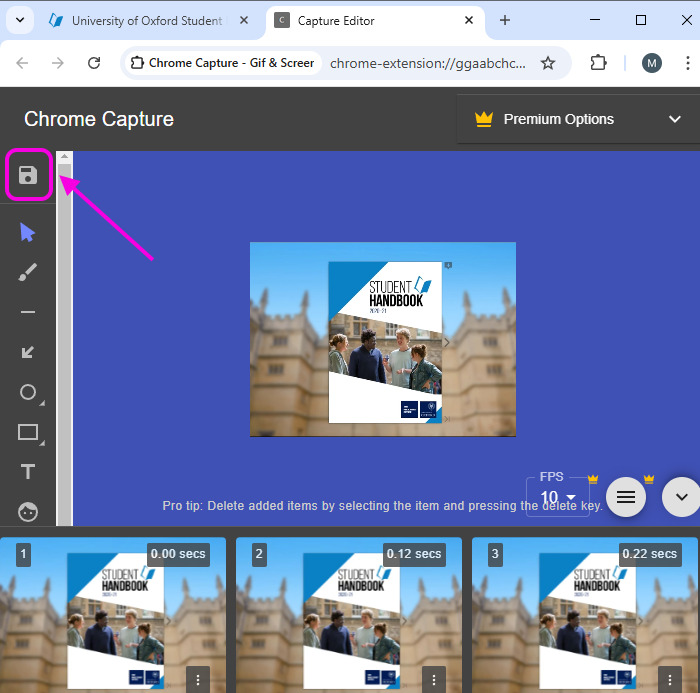Image resolution: width=700 pixels, height=693 pixels.
Task: Open the hamburger menu round button
Action: pyautogui.click(x=625, y=497)
